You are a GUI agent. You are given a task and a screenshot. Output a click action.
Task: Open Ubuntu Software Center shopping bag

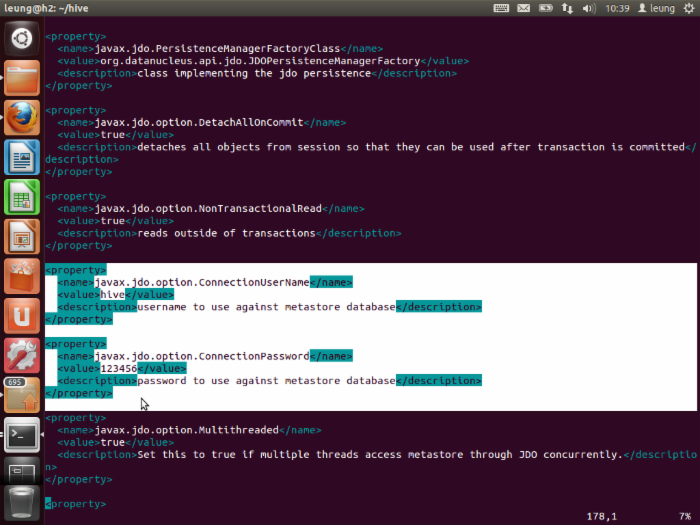pos(21,276)
